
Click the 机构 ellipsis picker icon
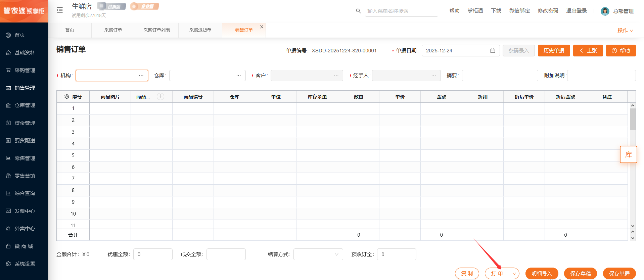141,76
